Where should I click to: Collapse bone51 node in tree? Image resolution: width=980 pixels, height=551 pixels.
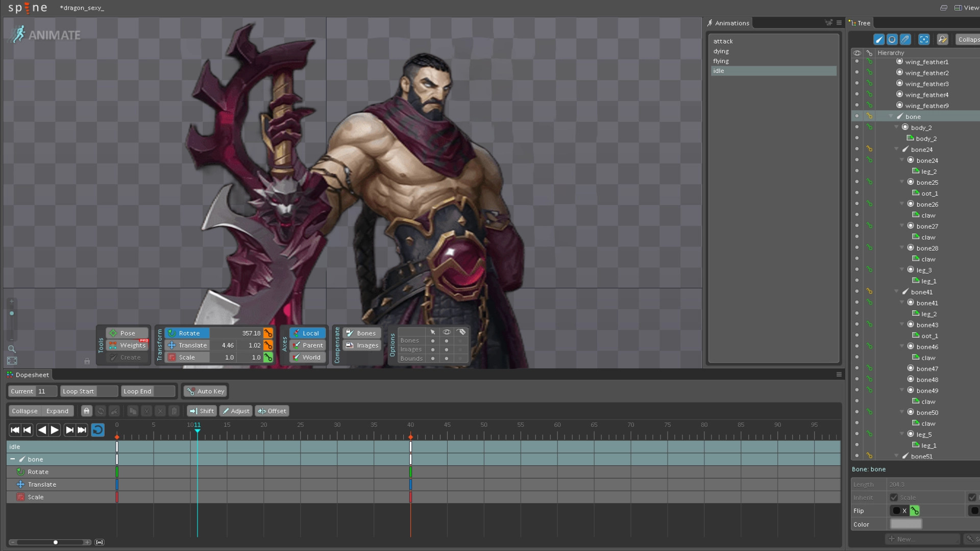click(897, 456)
